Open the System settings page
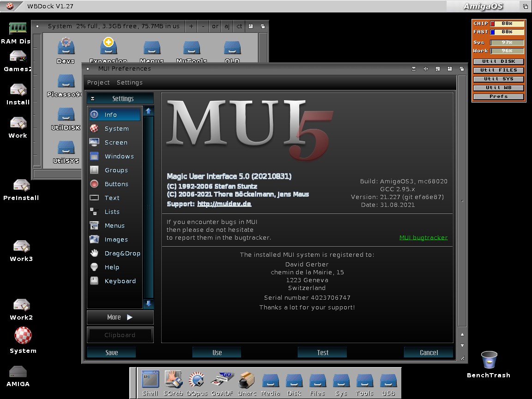Screen dimensions: 532x399 pyautogui.click(x=115, y=128)
